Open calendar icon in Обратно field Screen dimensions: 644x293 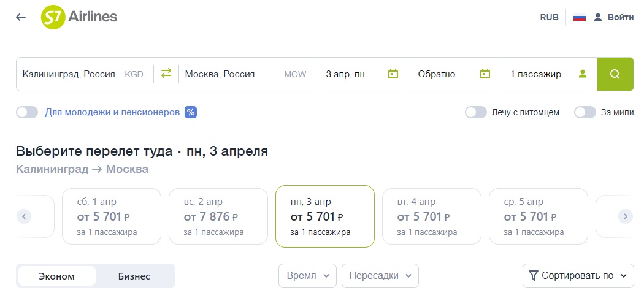pyautogui.click(x=485, y=74)
